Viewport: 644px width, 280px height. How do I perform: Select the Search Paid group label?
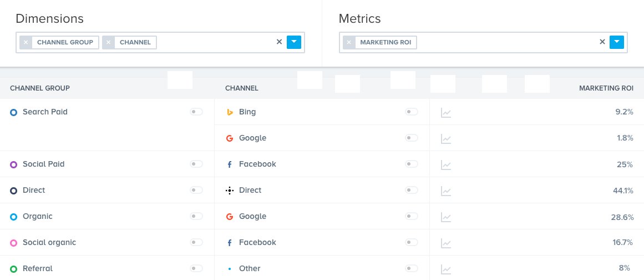pyautogui.click(x=45, y=112)
